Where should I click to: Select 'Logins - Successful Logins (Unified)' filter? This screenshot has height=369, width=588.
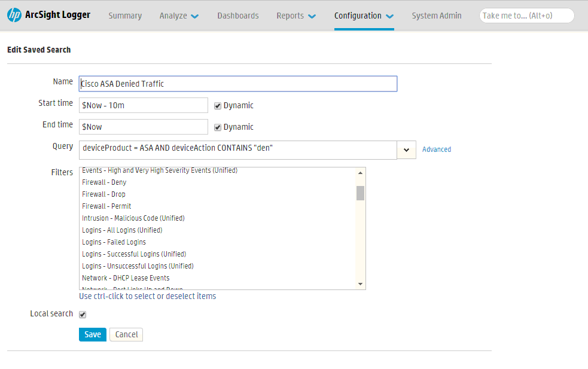[134, 254]
